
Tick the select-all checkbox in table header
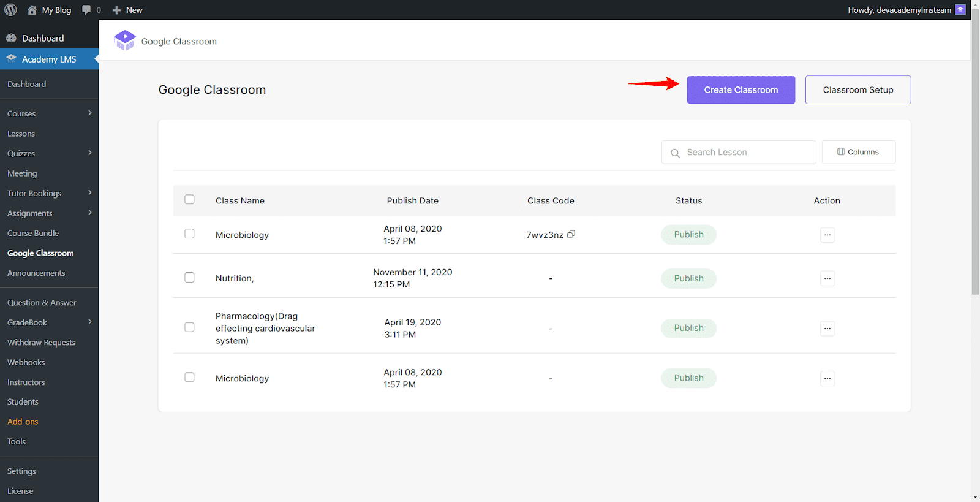190,200
